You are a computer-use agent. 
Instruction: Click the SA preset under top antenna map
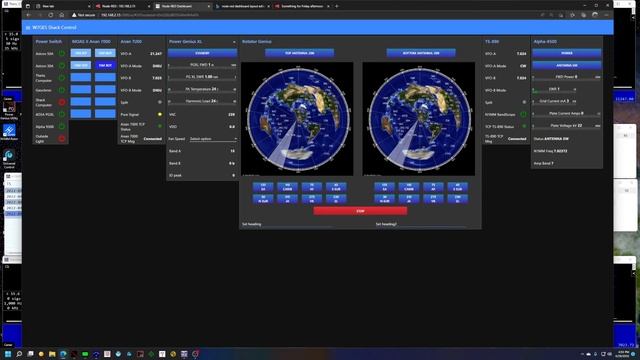coord(263,187)
